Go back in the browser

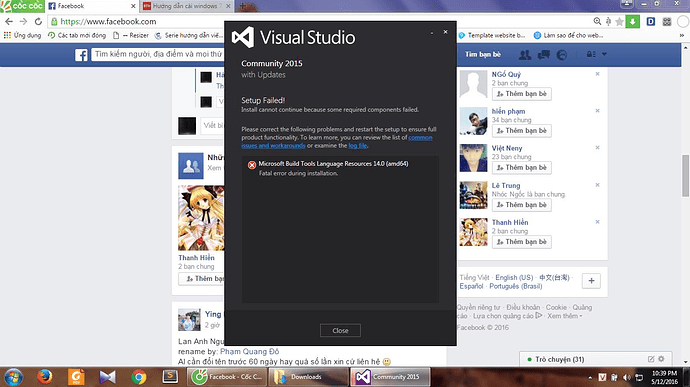coord(9,21)
